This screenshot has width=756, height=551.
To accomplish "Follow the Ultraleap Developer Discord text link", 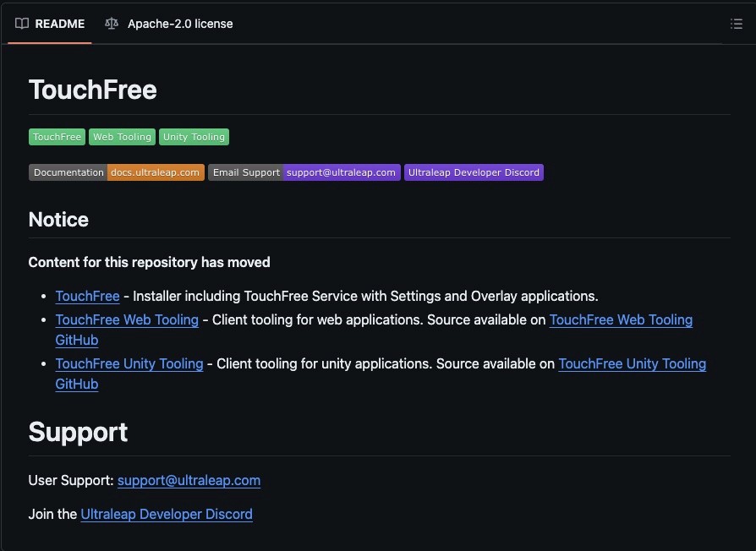I will (167, 514).
